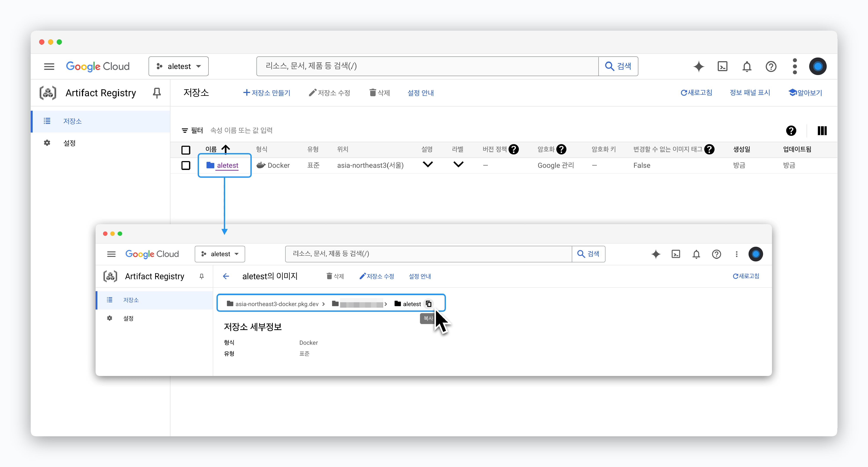Expand 라벨 chevron in aletest row

pyautogui.click(x=458, y=165)
